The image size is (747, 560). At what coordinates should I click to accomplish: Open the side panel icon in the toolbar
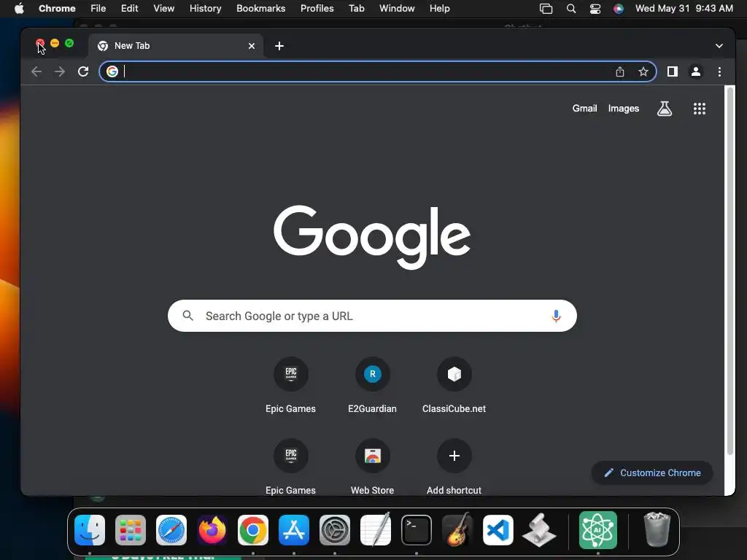point(672,71)
